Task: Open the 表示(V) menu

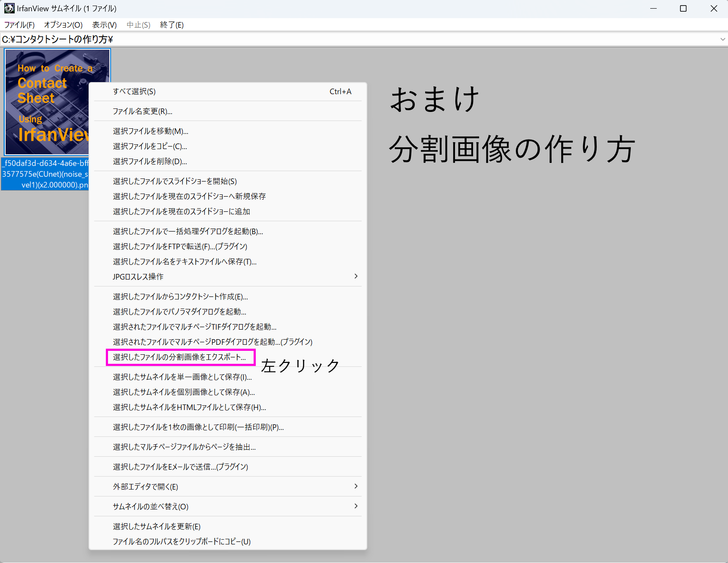Action: [x=104, y=25]
